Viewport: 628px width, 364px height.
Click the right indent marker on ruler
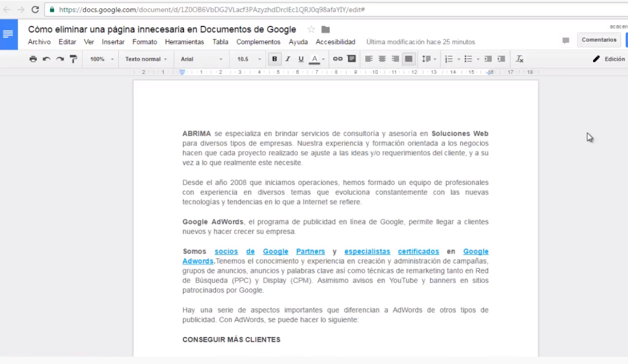tap(489, 73)
